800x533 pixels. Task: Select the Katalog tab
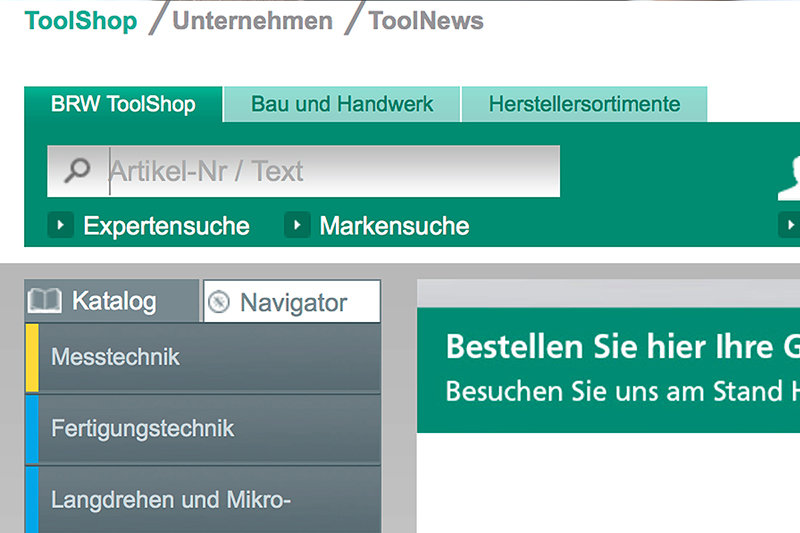112,301
